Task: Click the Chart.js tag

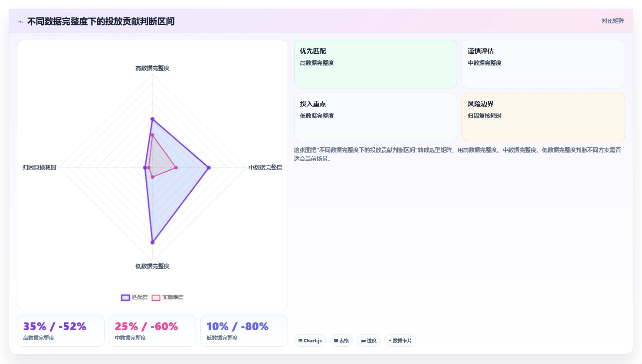Action: pyautogui.click(x=310, y=341)
